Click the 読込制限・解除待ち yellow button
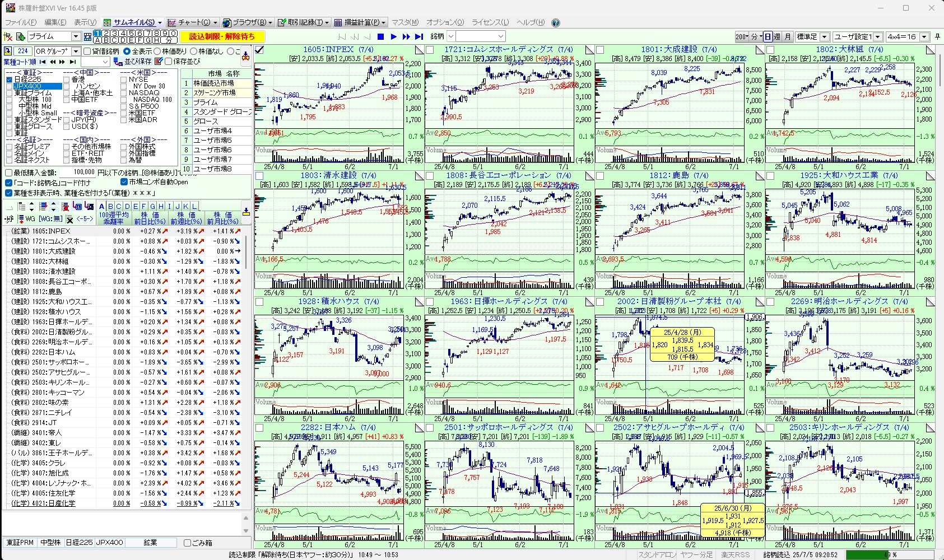The height and width of the screenshot is (560, 944). pos(222,36)
